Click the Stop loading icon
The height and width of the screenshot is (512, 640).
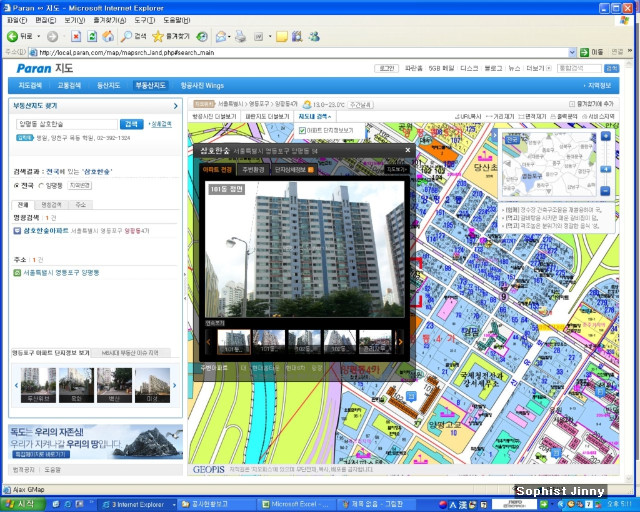tap(76, 37)
